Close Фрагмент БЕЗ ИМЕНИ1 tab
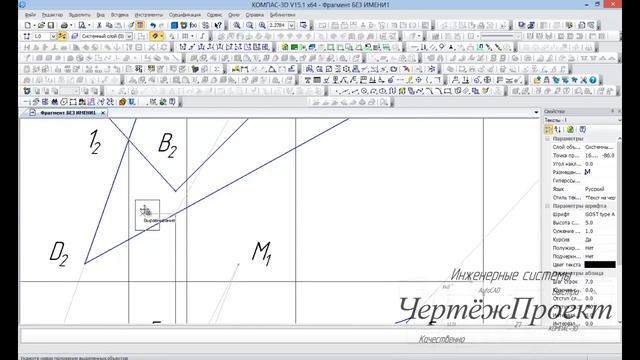 pos(103,113)
